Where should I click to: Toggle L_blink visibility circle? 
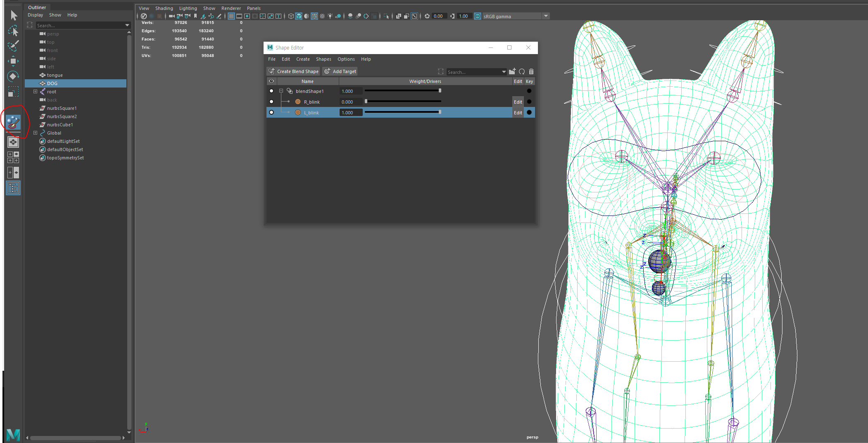(271, 112)
